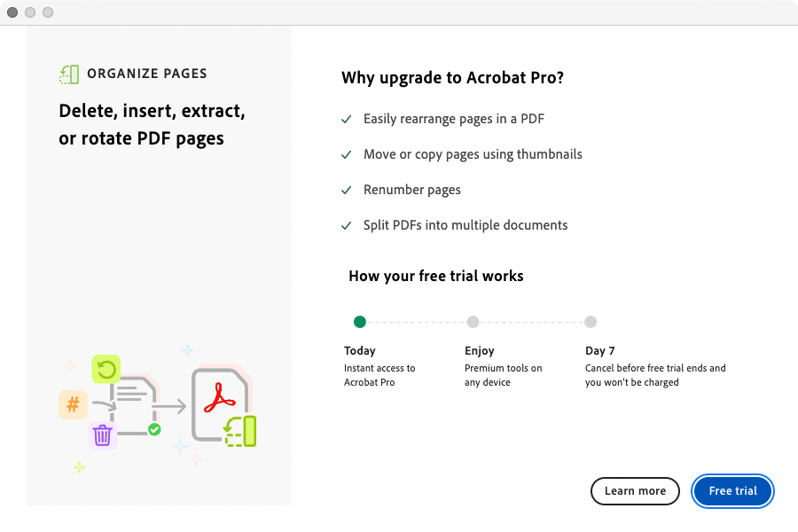This screenshot has height=532, width=798.
Task: Open the Learn more link button
Action: [635, 490]
